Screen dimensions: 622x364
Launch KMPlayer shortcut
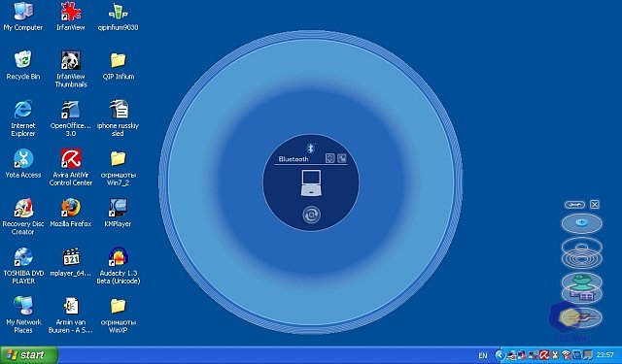pyautogui.click(x=119, y=214)
